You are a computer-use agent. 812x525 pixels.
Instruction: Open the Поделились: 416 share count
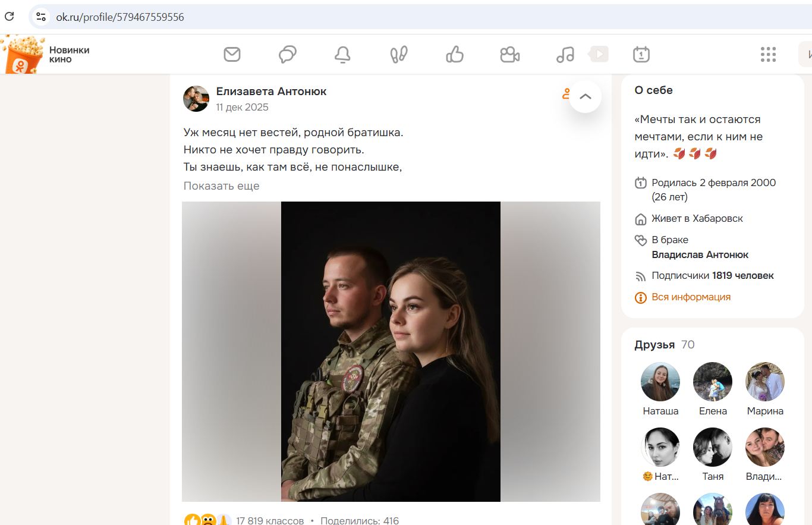coord(360,521)
